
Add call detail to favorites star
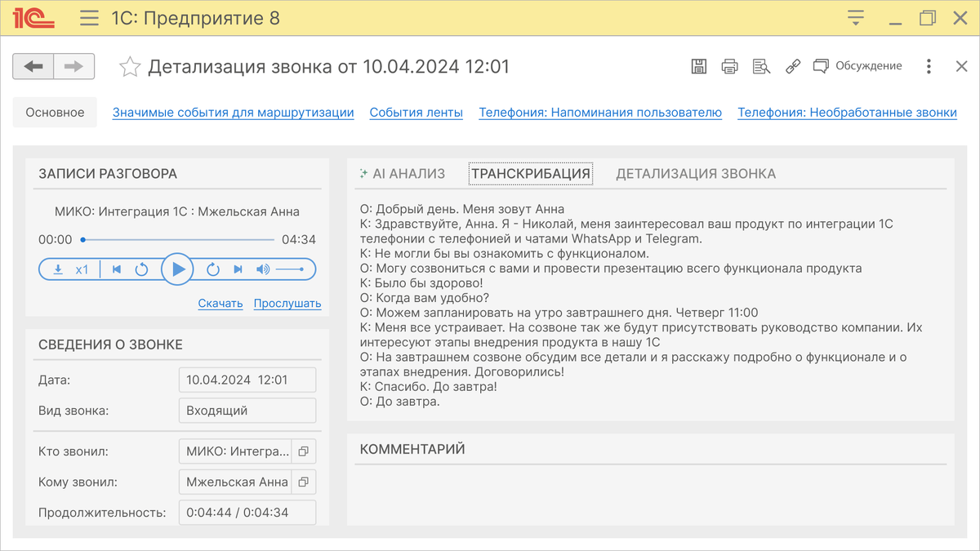(x=129, y=67)
